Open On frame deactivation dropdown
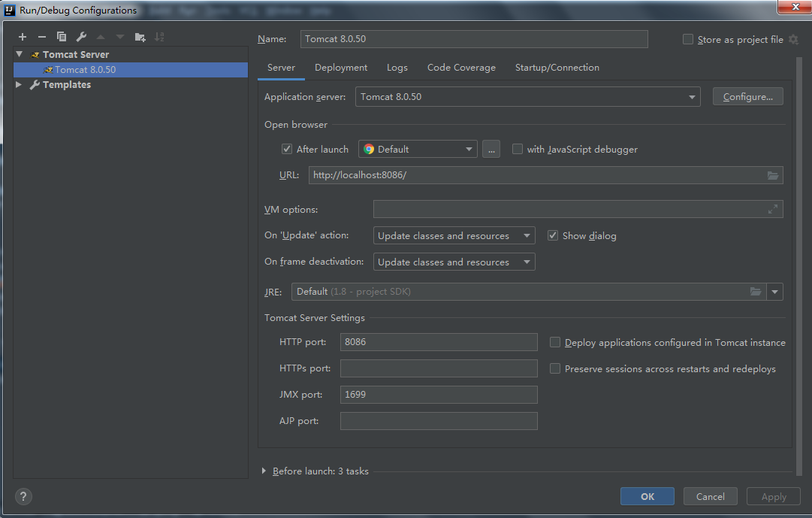This screenshot has height=518, width=812. (x=454, y=262)
